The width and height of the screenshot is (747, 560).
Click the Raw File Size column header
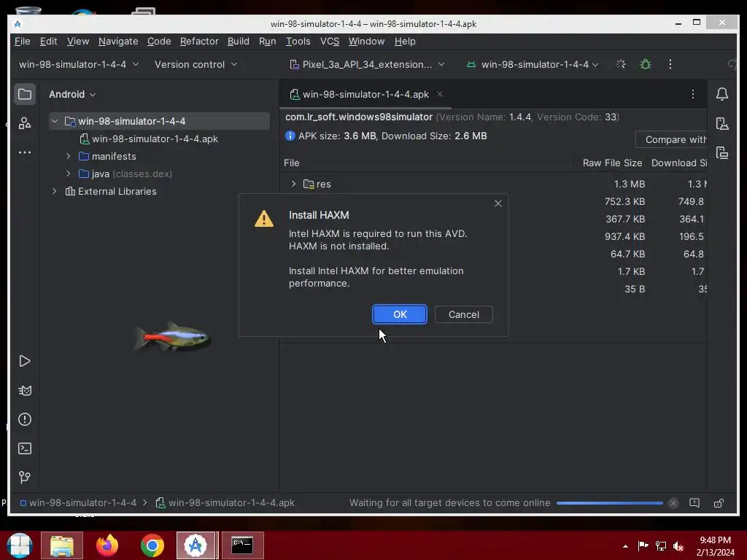[612, 163]
